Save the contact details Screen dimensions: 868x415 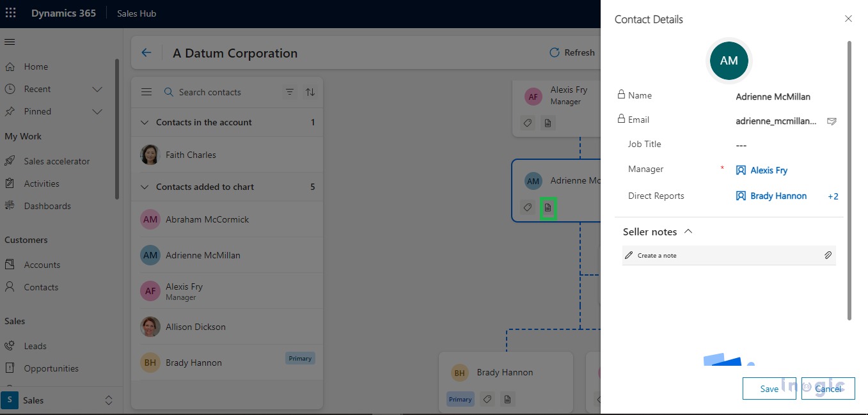(x=769, y=388)
